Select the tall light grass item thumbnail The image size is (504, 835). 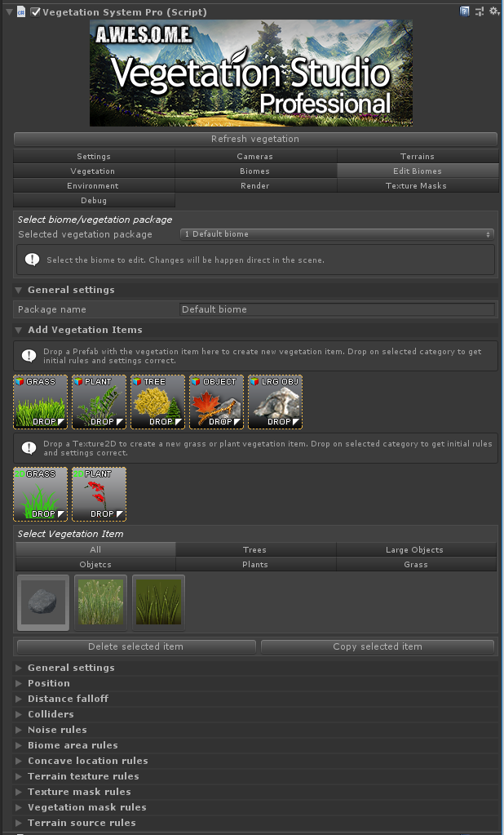coord(100,602)
